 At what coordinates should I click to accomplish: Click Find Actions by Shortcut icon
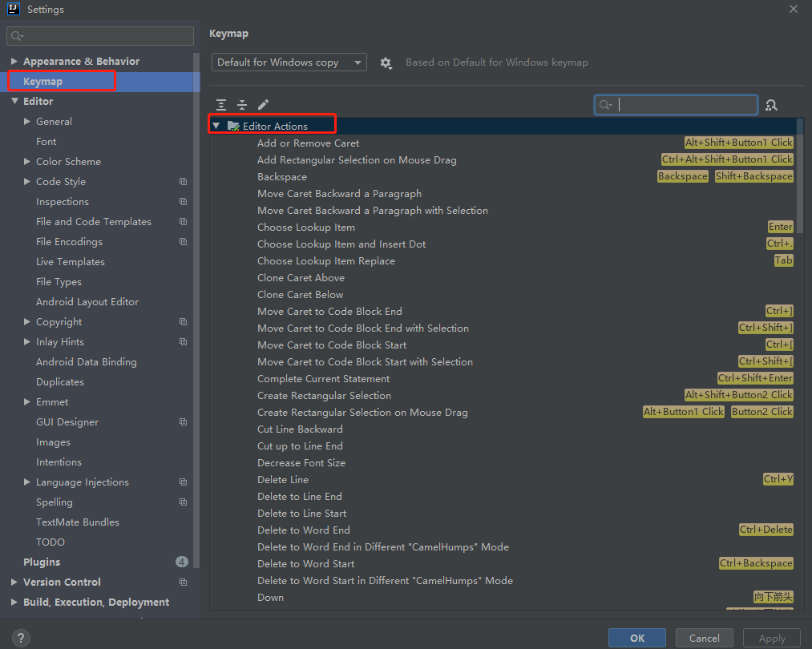click(x=771, y=105)
